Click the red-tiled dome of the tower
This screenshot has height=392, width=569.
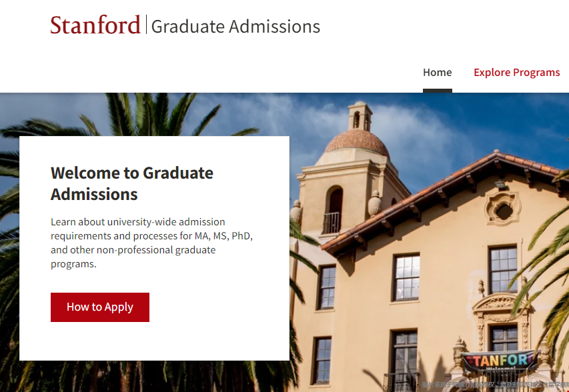[x=357, y=142]
